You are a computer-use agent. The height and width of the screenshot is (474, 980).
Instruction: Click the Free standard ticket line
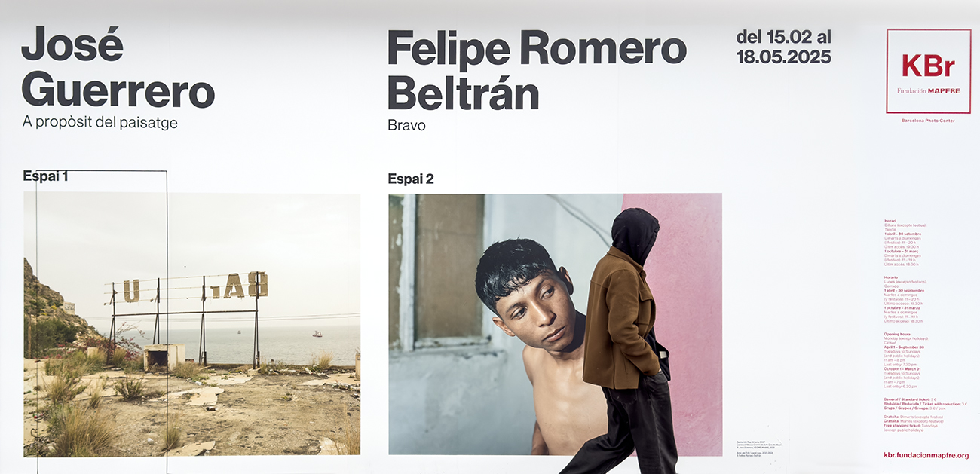910,426
